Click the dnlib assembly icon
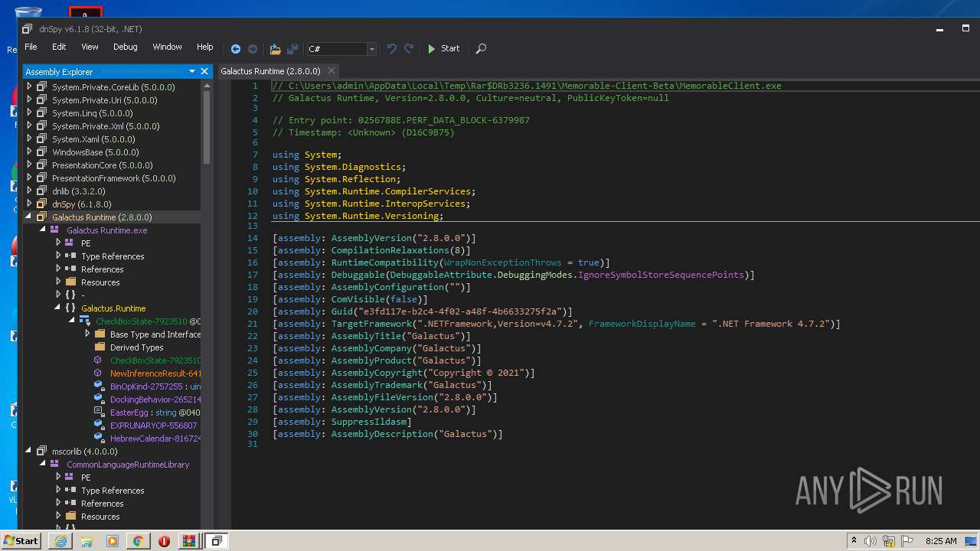The width and height of the screenshot is (980, 551). 42,191
